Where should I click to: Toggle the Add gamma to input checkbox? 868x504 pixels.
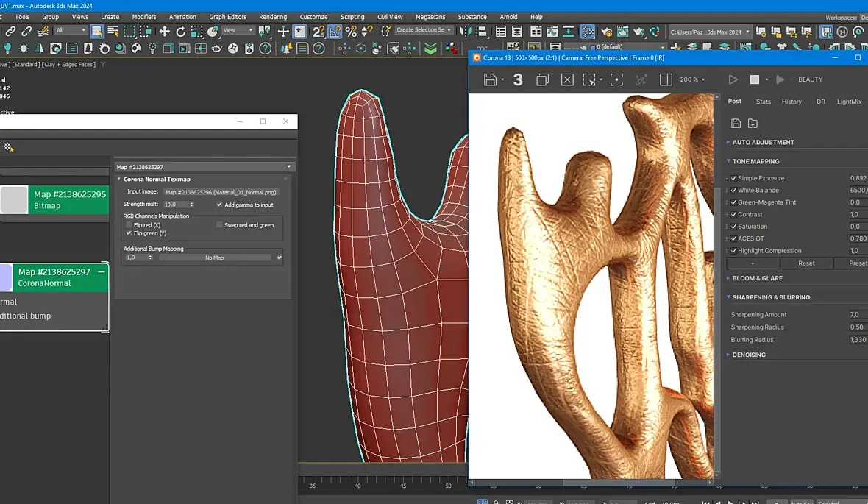[x=219, y=205]
